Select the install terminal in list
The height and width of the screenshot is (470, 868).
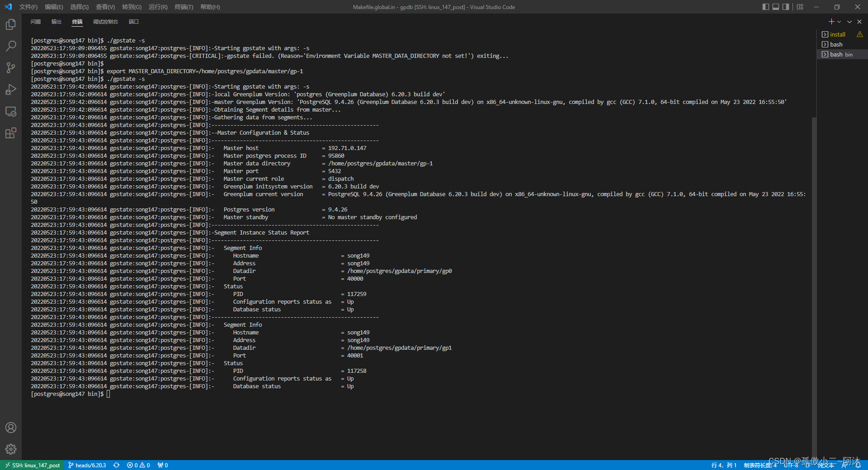(837, 34)
